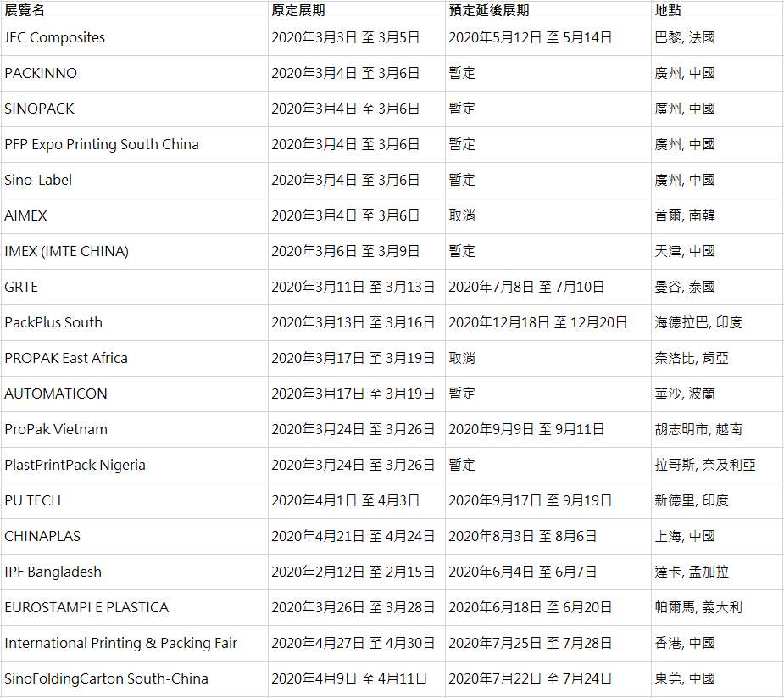Click postponed date 2020年8月3日 至 8月6日
Viewport: 784px width, 698px height.
pos(522,536)
